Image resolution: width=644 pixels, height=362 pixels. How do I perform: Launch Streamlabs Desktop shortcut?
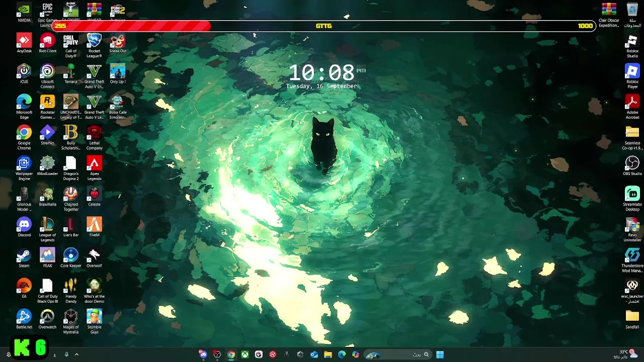(x=632, y=199)
